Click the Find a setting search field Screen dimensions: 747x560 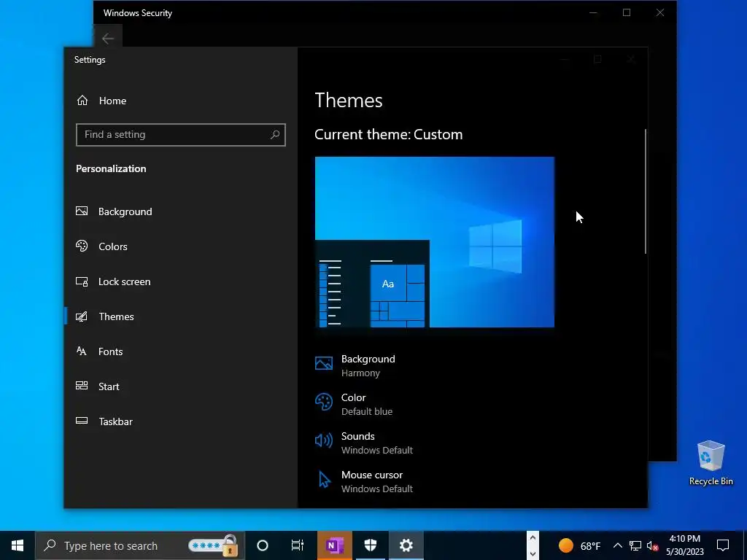(181, 135)
